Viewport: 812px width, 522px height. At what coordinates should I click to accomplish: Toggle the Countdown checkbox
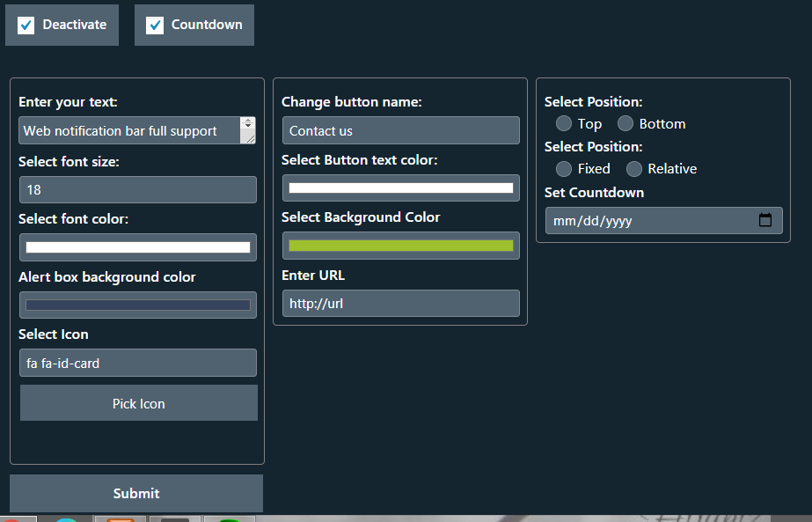(154, 25)
